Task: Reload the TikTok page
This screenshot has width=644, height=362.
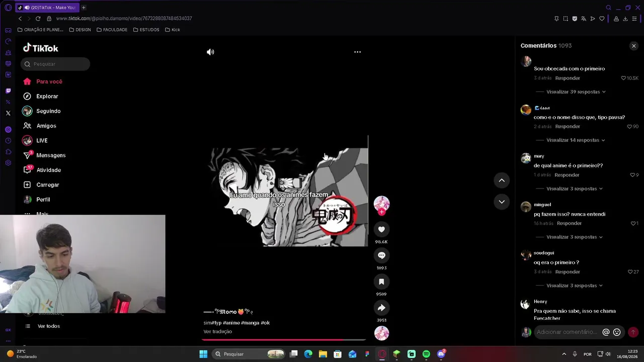Action: click(x=38, y=19)
